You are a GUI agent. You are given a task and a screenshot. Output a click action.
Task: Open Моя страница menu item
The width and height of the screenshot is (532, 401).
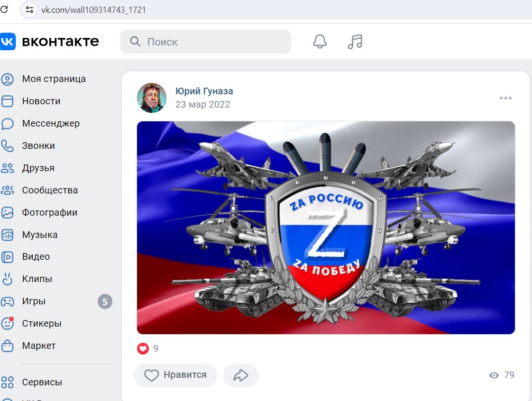(54, 79)
